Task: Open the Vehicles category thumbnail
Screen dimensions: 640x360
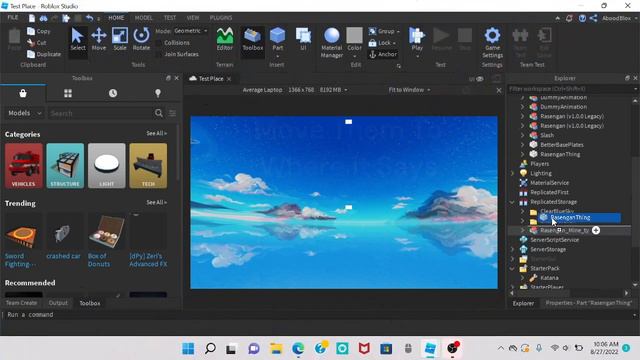Action: (24, 165)
